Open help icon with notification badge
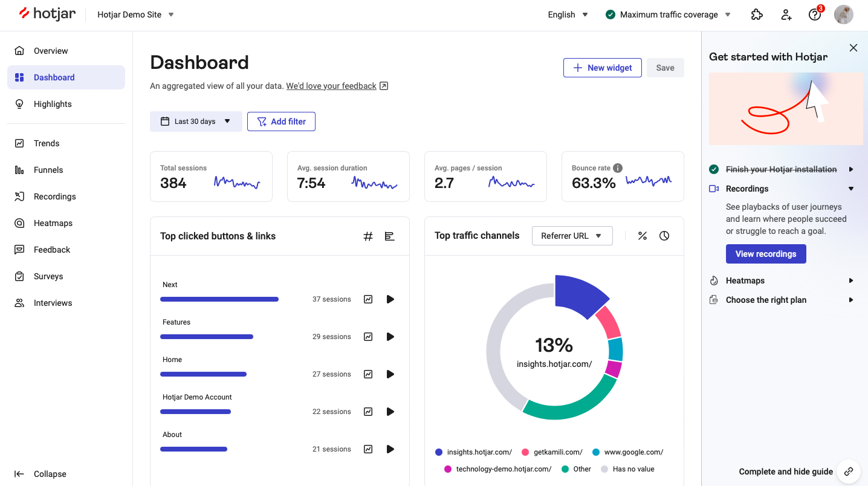Screen dimensions: 868x486 pyautogui.click(x=815, y=15)
